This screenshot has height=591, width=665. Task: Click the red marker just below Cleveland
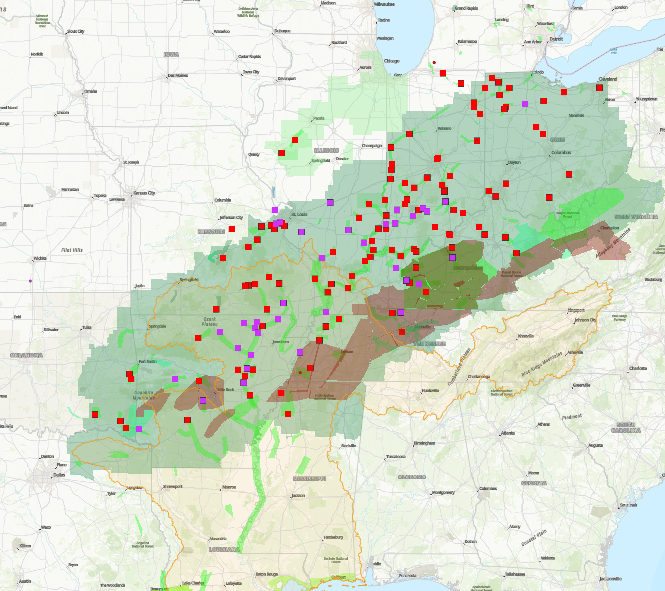click(x=600, y=89)
